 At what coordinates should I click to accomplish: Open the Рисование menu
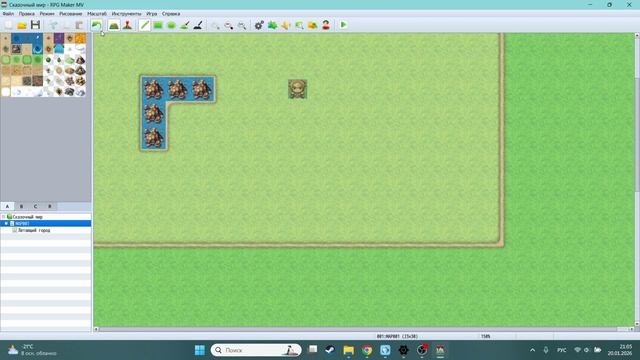click(71, 13)
